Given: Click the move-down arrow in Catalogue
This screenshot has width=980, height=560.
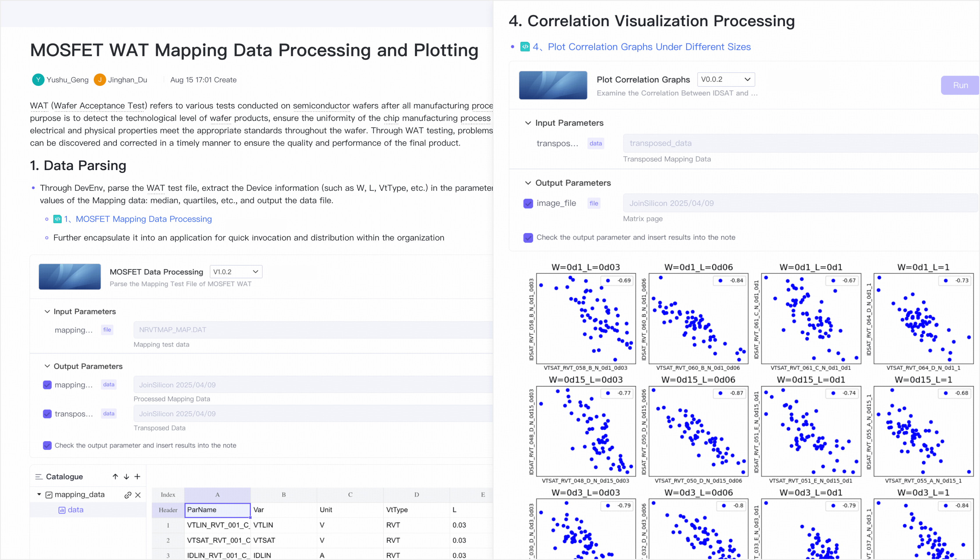Looking at the screenshot, I should [x=126, y=476].
